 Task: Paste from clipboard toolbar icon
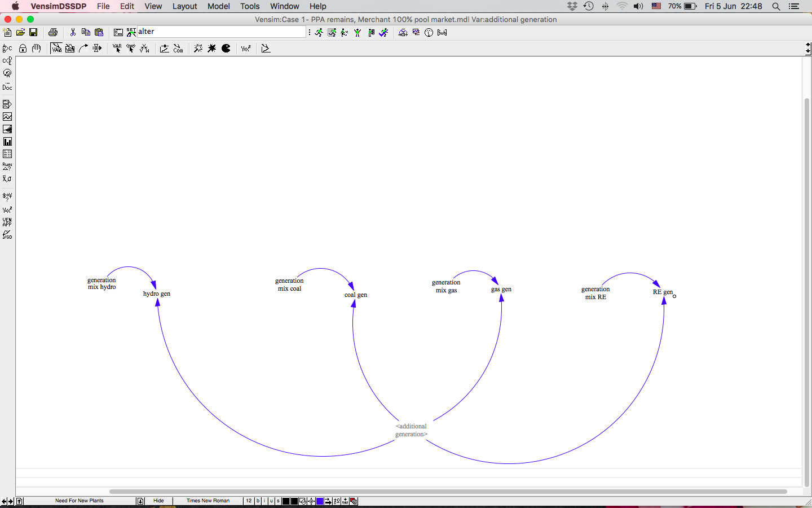coord(99,33)
